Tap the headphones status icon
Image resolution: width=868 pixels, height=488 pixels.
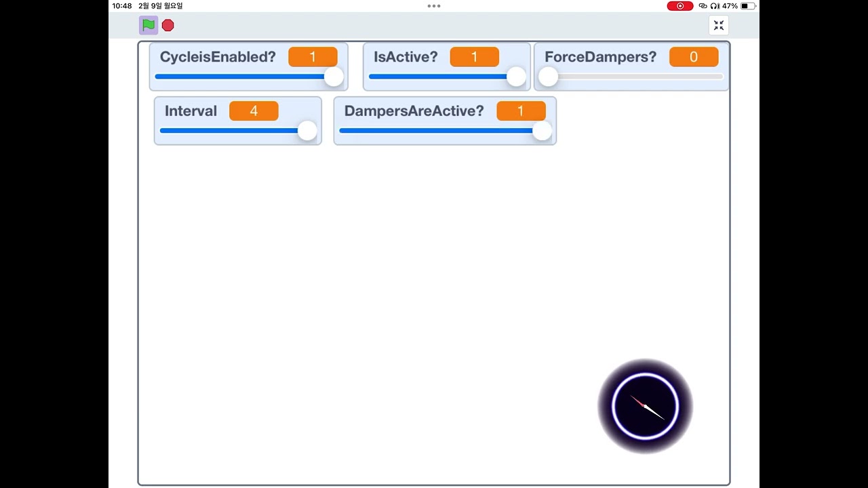tap(715, 6)
